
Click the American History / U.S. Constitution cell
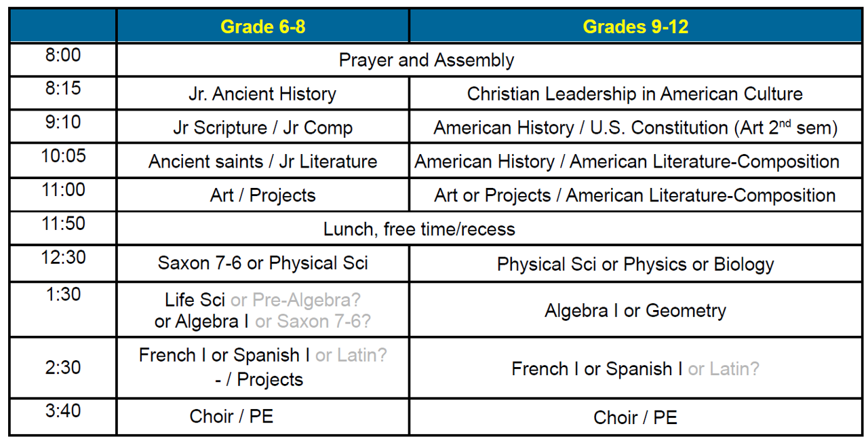point(635,127)
